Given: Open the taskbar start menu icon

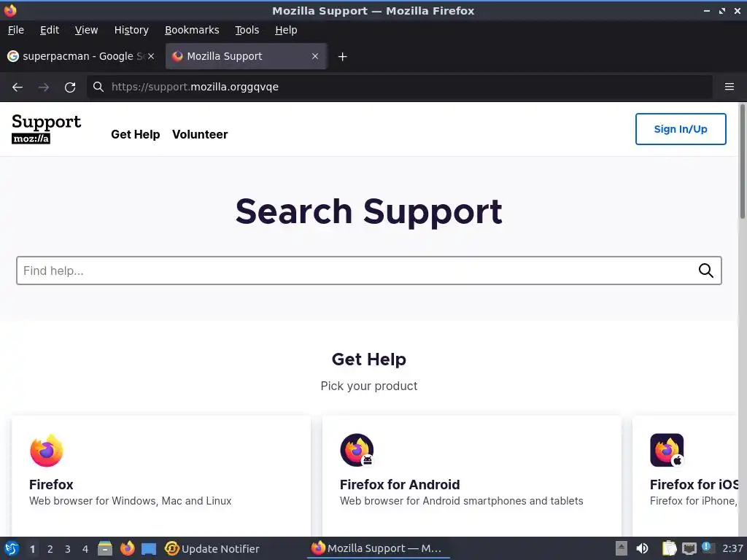Looking at the screenshot, I should pos(12,548).
